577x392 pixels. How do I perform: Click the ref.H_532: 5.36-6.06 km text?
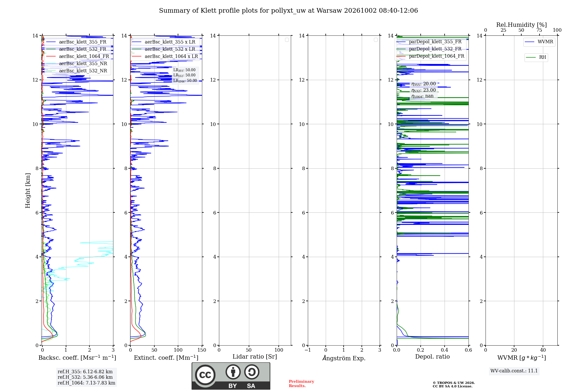click(85, 377)
